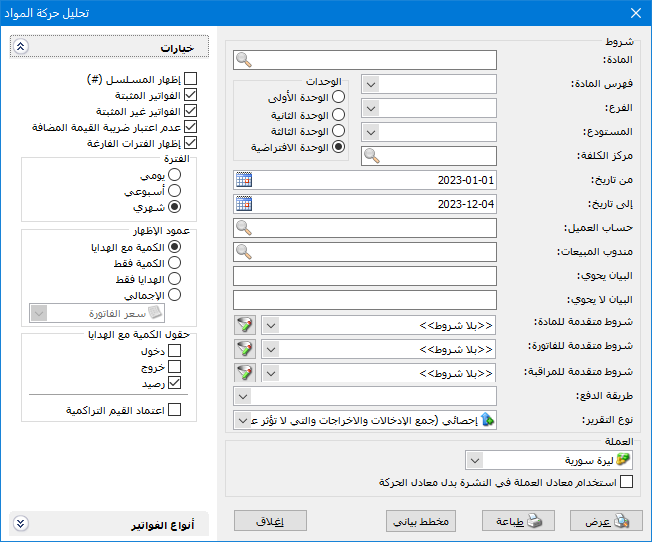The height and width of the screenshot is (542, 652).
Task: Open disabled سعر الفاتورة dropdown
Action: click(x=39, y=313)
